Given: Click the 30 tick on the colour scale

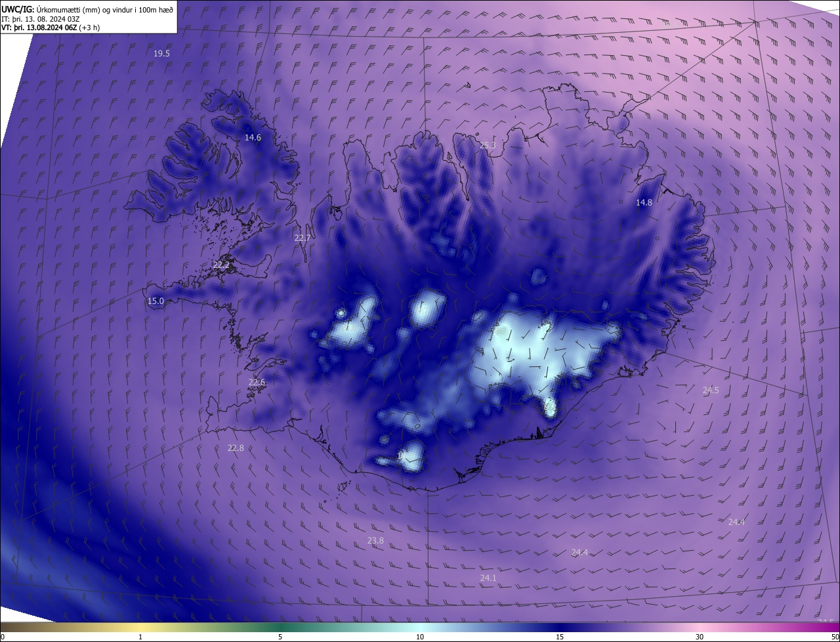Looking at the screenshot, I should coord(700,637).
